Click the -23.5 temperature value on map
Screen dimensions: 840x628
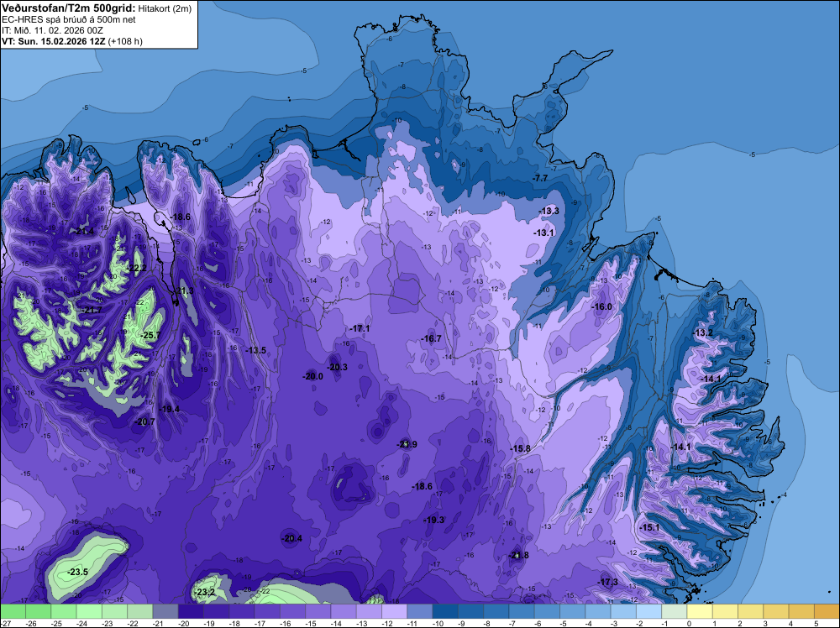[77, 572]
